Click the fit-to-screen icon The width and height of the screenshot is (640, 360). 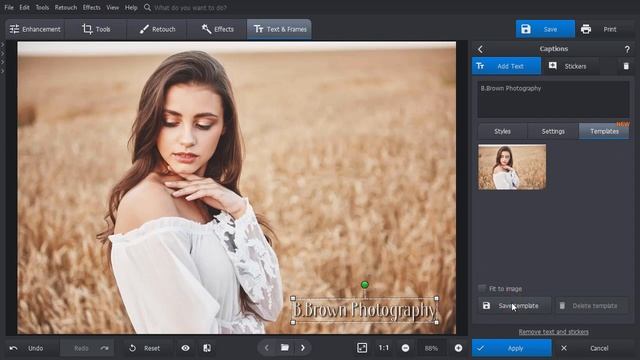click(x=362, y=348)
